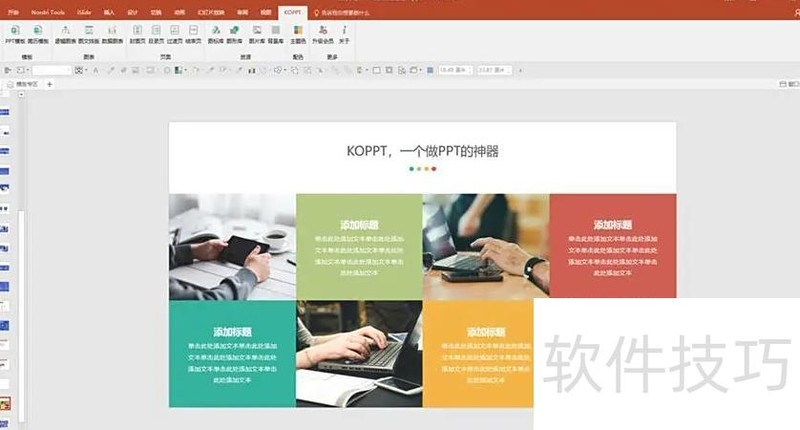Screen dimensions: 800x430
Task: Open the PPT模板 template library
Action: pyautogui.click(x=15, y=34)
